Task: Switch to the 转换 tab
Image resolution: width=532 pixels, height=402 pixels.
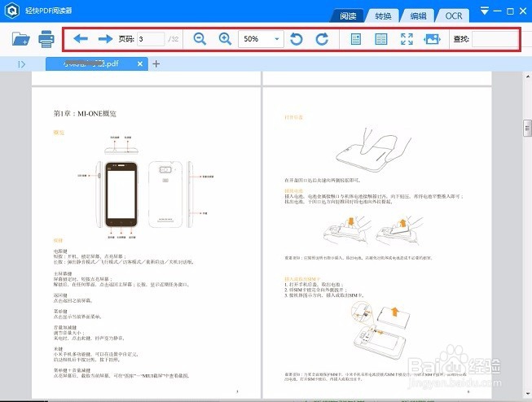Action: pyautogui.click(x=383, y=15)
